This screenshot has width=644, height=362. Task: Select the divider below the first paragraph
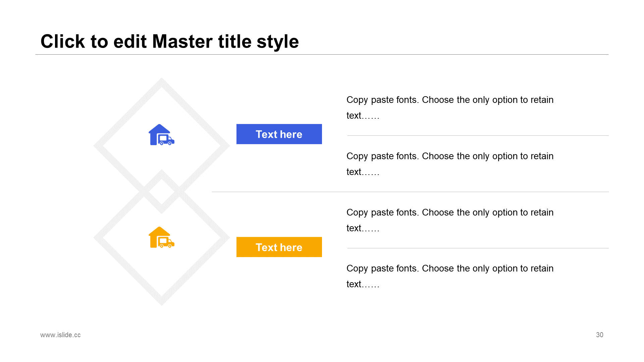coord(478,135)
